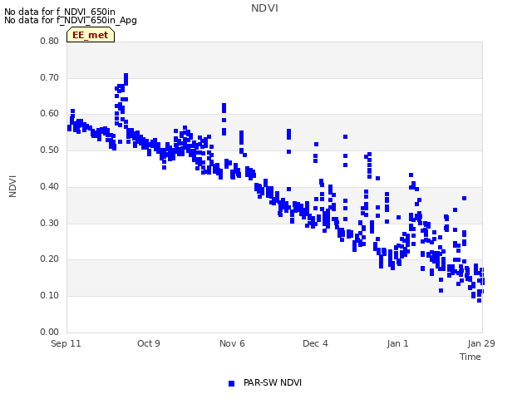
Task: Click the EE_met annotation label
Action: click(x=91, y=35)
